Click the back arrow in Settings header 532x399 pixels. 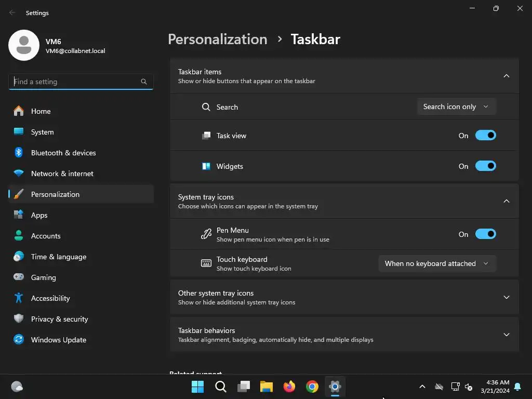(12, 12)
